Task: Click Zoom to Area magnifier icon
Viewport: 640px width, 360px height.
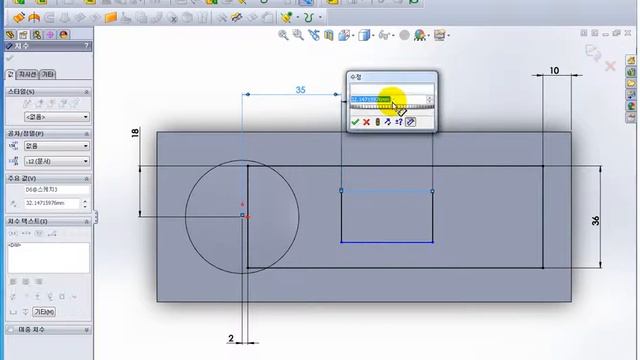Action: (x=298, y=36)
